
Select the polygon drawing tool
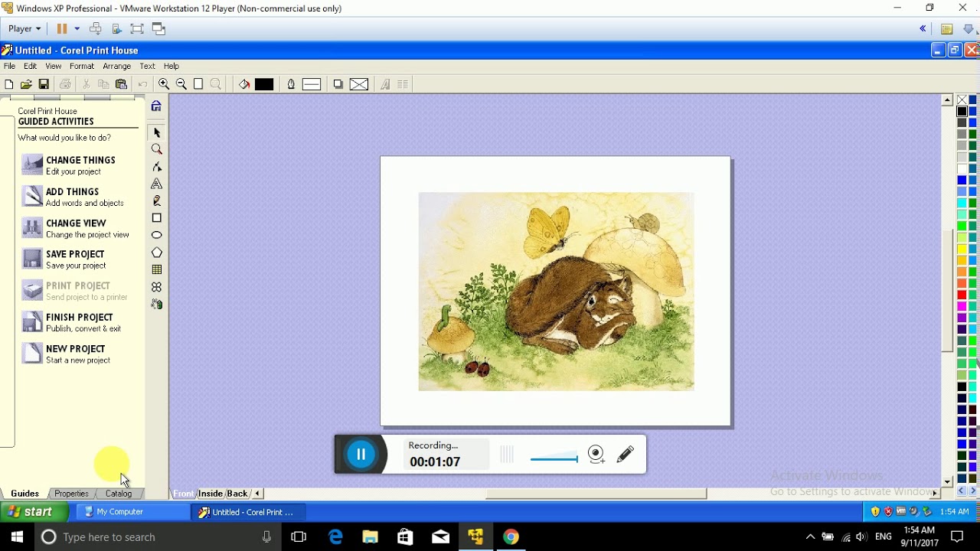pos(157,253)
